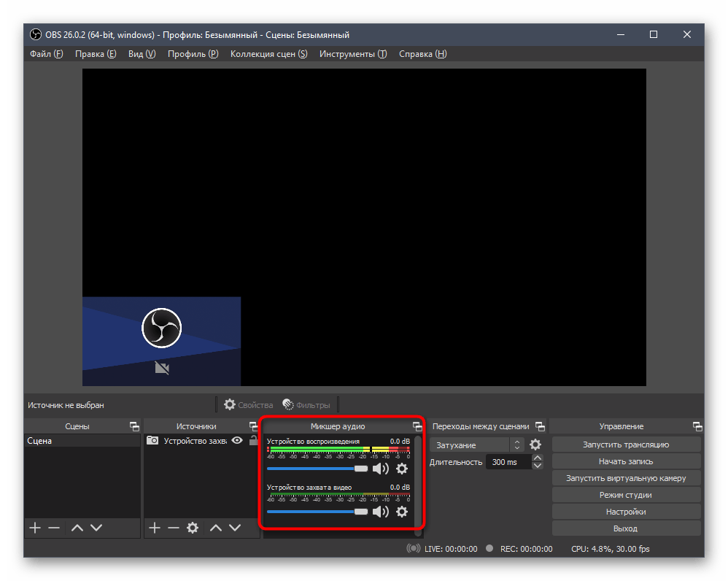
Task: Mute Устройство воспроизведения speaker icon
Action: (380, 469)
